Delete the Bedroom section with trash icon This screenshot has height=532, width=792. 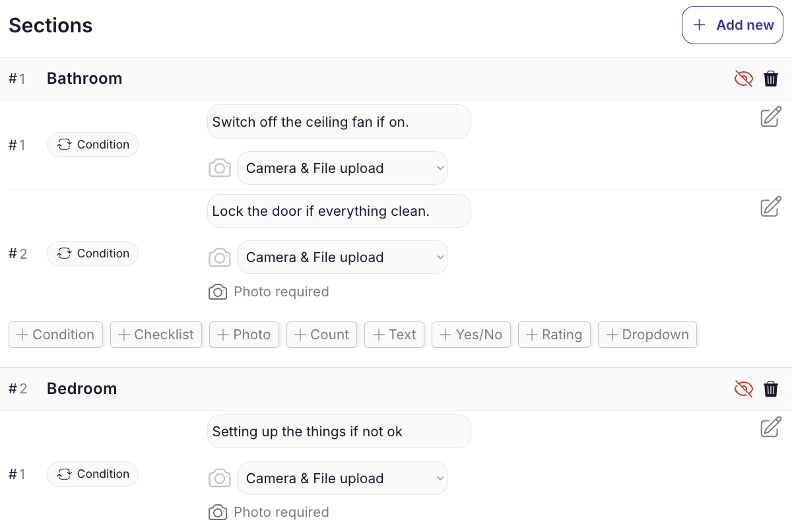coord(770,389)
